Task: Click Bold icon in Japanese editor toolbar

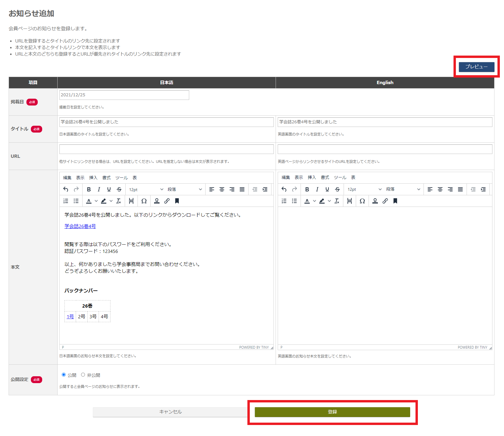Action: pos(89,189)
